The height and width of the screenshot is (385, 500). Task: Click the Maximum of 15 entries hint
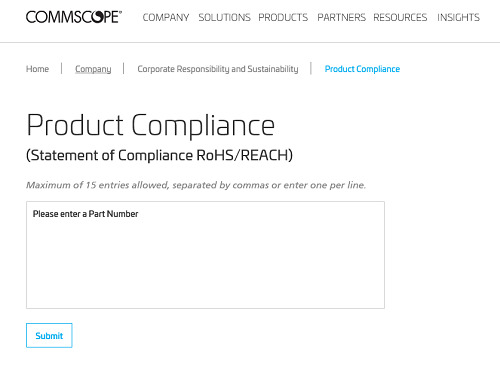click(x=196, y=185)
